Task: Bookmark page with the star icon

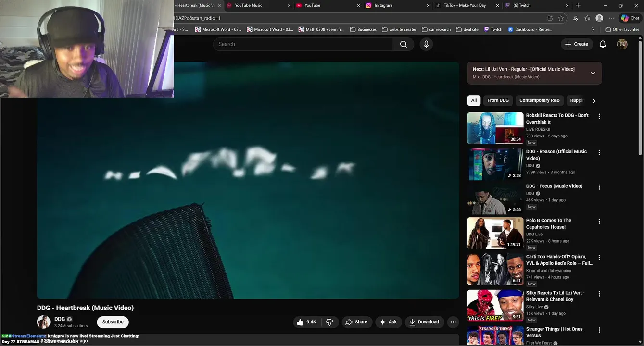Action: (x=561, y=18)
